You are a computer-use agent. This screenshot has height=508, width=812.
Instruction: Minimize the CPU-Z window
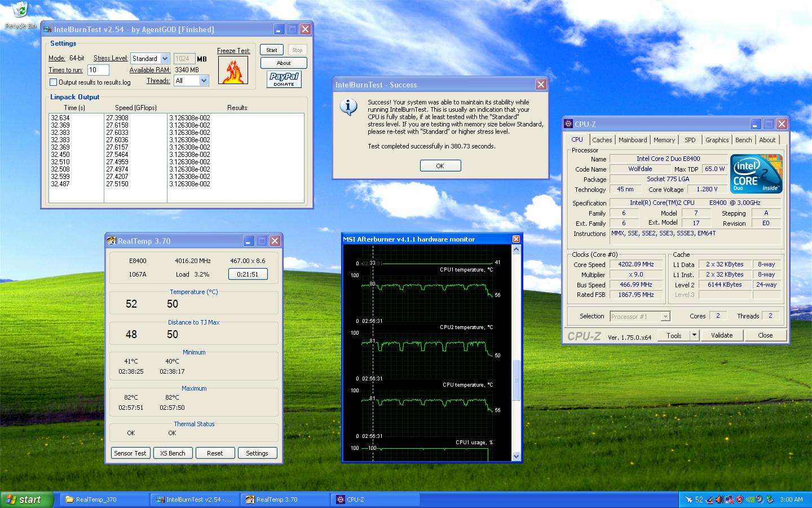point(756,124)
